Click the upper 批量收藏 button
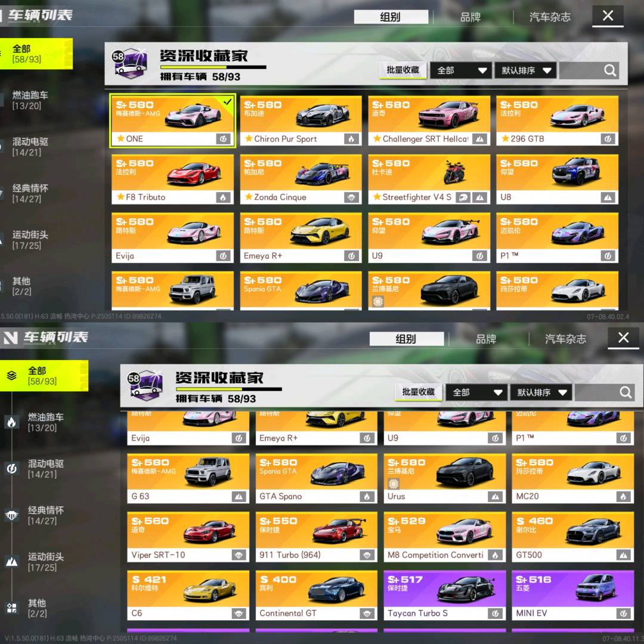The height and width of the screenshot is (644, 644). 402,70
